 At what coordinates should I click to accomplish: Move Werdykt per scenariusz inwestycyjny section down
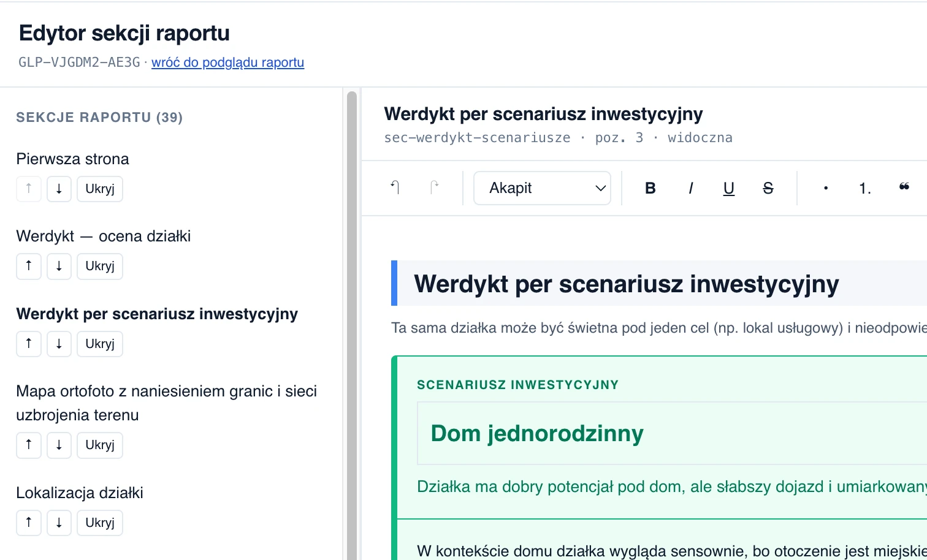click(x=59, y=344)
